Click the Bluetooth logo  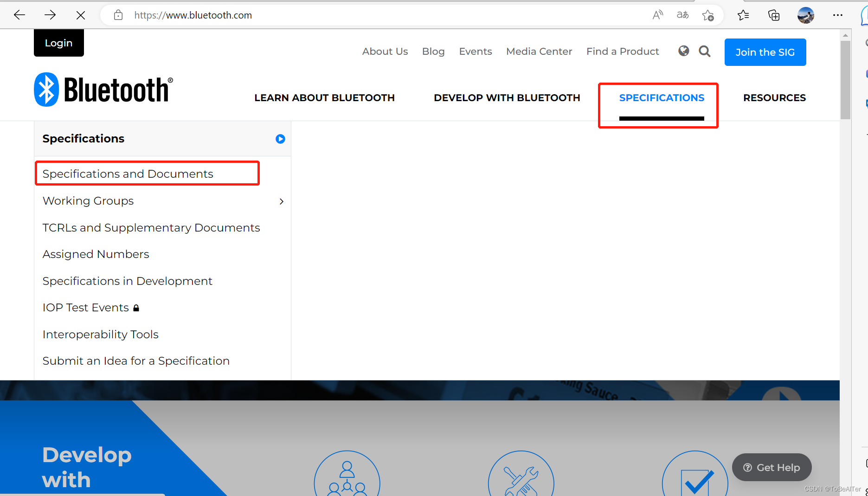[103, 90]
